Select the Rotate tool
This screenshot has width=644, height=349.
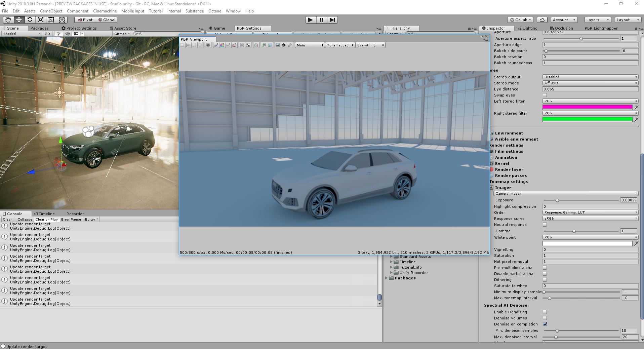[30, 20]
